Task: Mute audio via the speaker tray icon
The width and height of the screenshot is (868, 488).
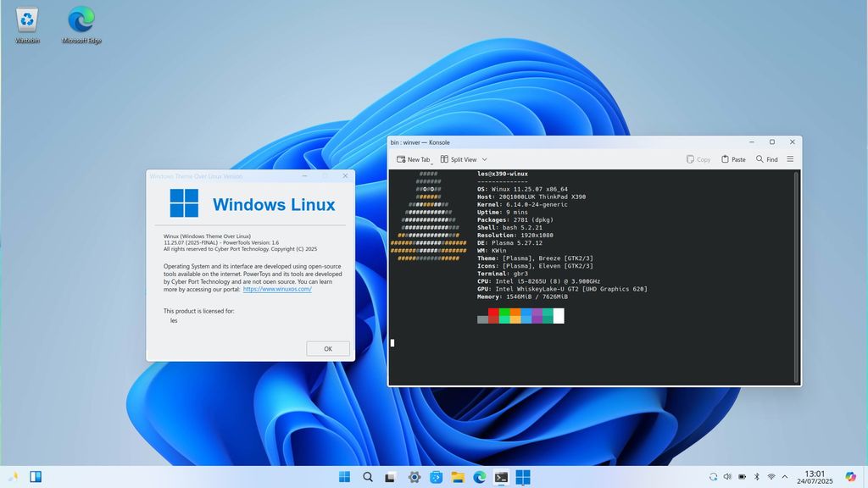Action: pos(728,476)
